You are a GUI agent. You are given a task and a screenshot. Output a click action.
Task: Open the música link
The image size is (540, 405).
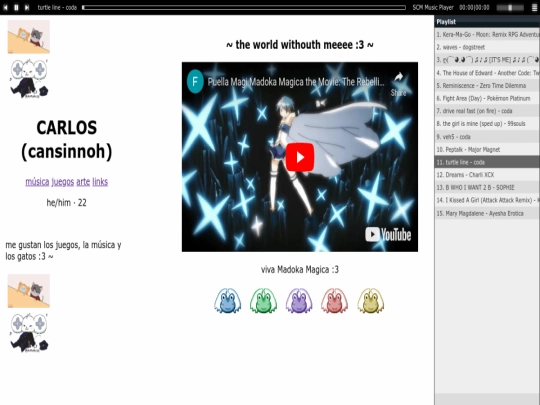[x=37, y=181]
